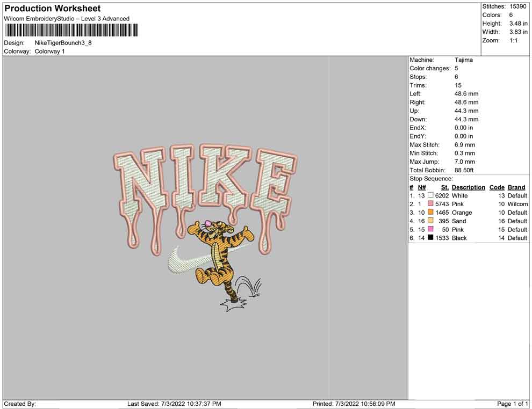Click the 'Color changes:' label
532x409 pixels.
coord(430,69)
